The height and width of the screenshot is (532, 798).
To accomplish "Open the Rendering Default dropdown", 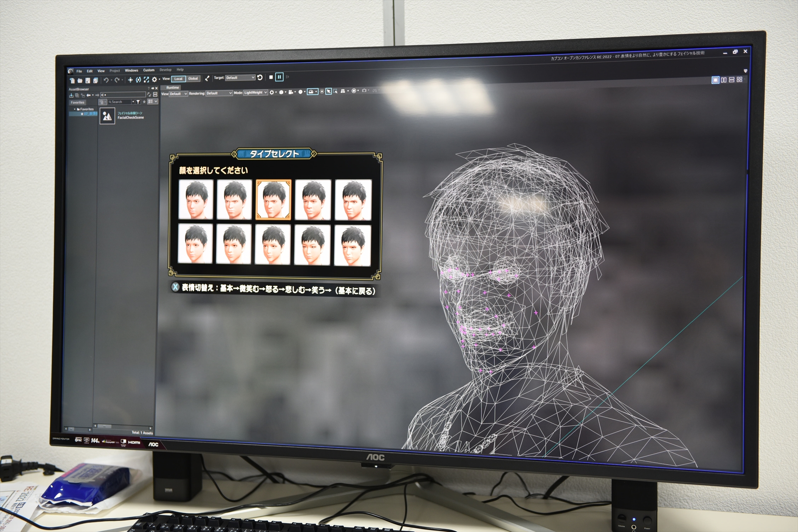I will 219,93.
